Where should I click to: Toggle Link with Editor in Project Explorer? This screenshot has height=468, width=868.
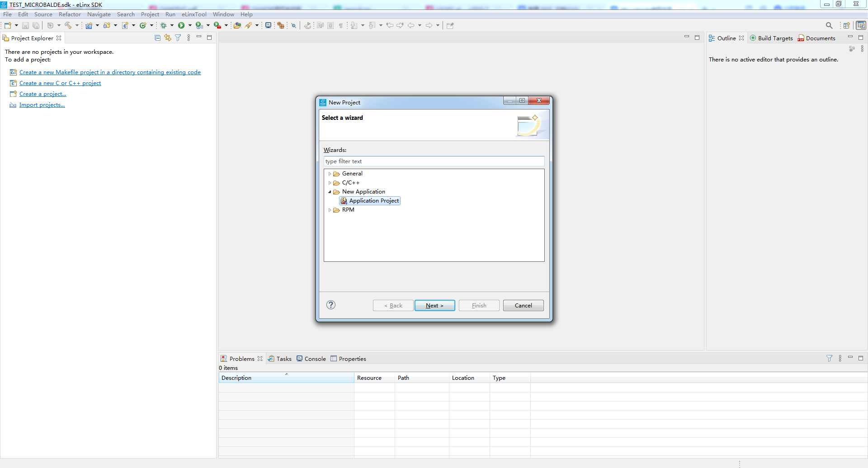tap(168, 38)
